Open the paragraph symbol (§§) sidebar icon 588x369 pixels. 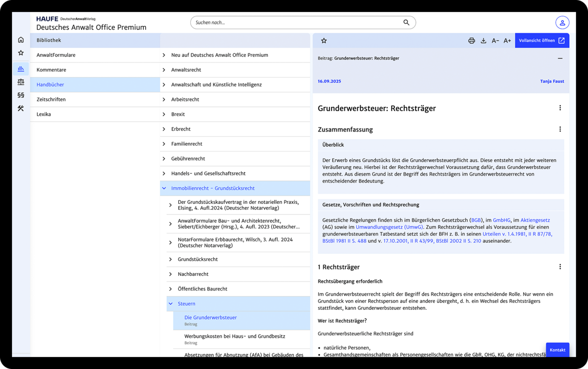tap(21, 95)
